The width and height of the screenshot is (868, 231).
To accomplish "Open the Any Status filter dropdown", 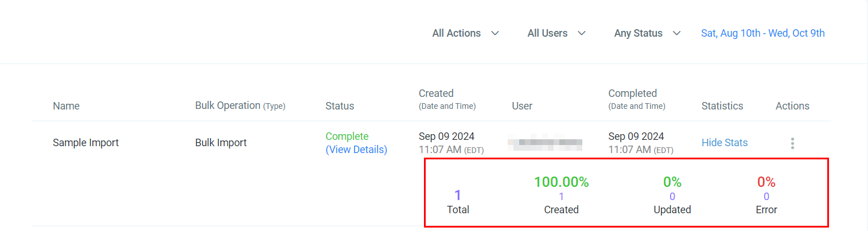I will pos(647,33).
